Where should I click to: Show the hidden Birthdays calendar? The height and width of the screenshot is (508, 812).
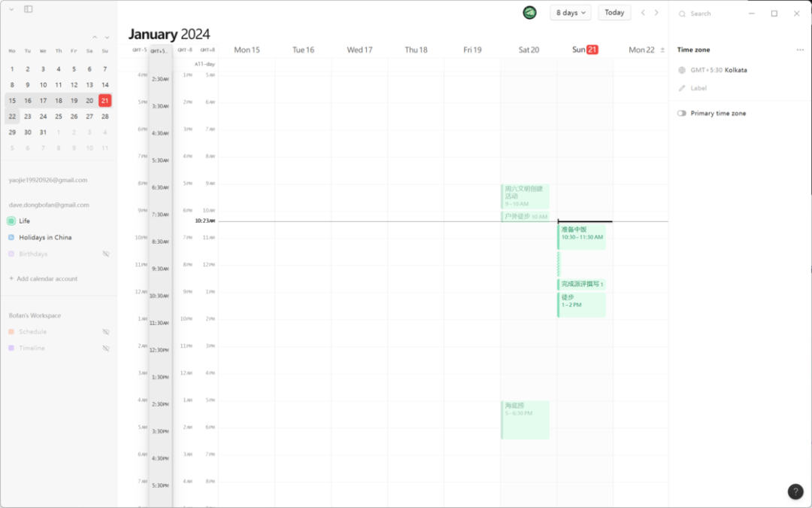(106, 254)
